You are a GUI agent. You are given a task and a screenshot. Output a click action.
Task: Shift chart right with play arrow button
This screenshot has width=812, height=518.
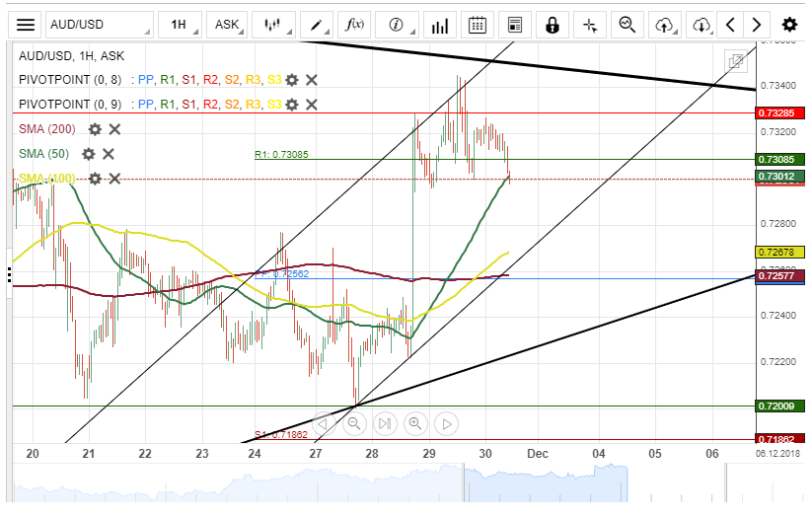pos(446,424)
